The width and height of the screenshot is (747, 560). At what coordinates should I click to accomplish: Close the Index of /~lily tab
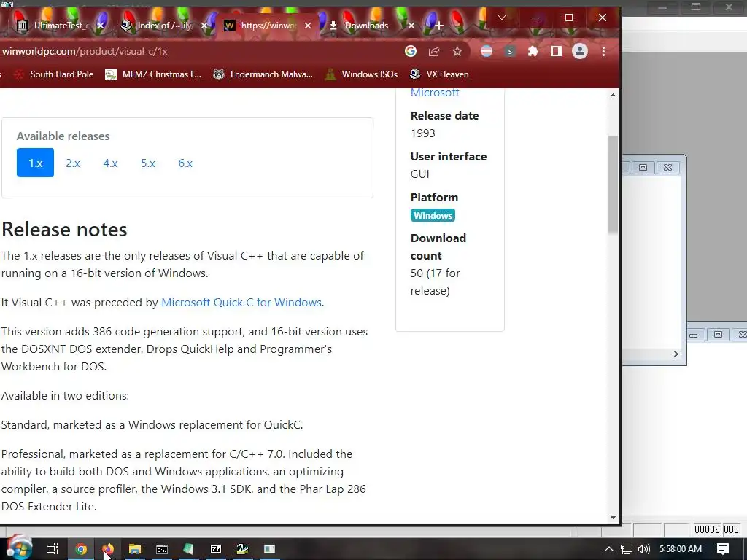tap(204, 26)
